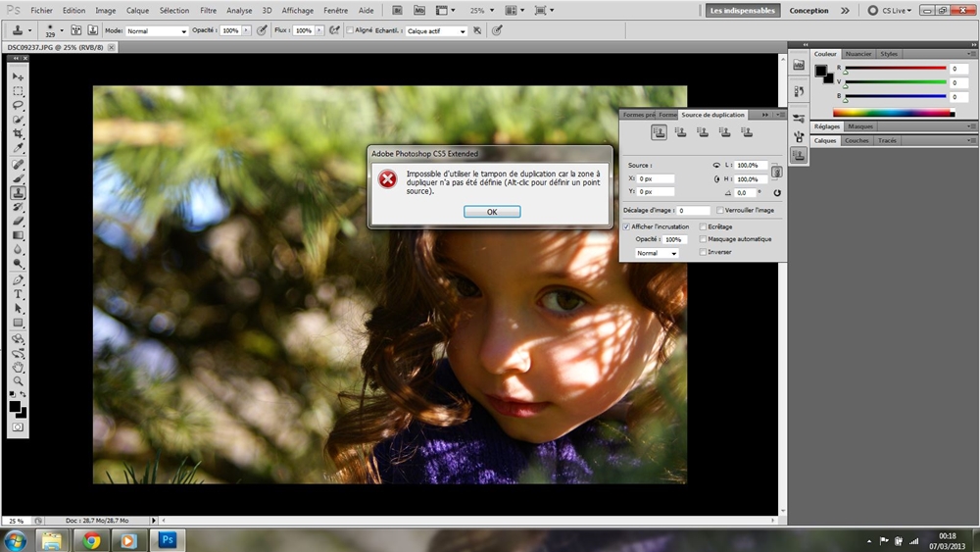This screenshot has height=552, width=980.
Task: Uncheck Afficher l'incrustation checkbox
Action: (627, 226)
